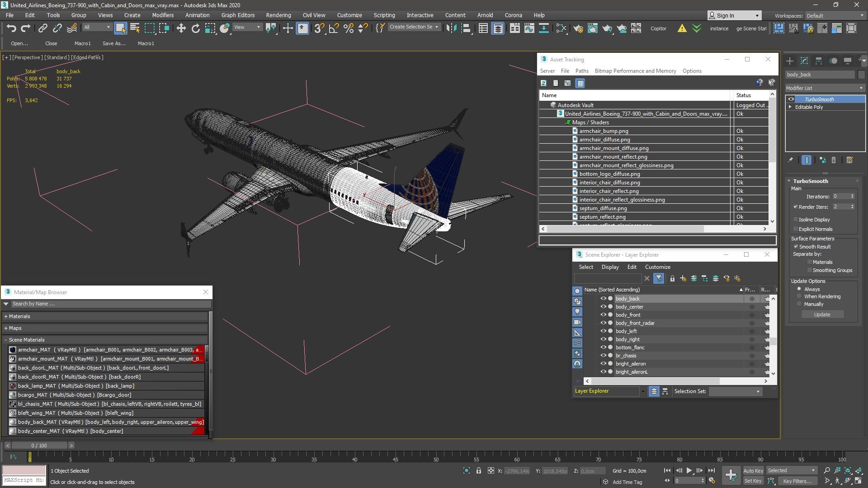This screenshot has width=868, height=488.
Task: Choose the Select and Move tool
Action: [181, 28]
